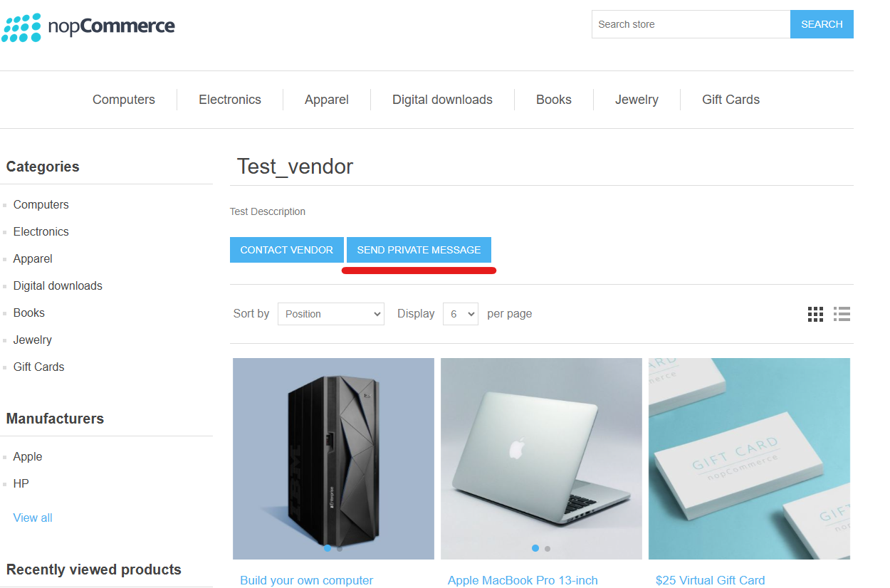Go to Gift Cards top menu item
This screenshot has width=890, height=588.
731,100
